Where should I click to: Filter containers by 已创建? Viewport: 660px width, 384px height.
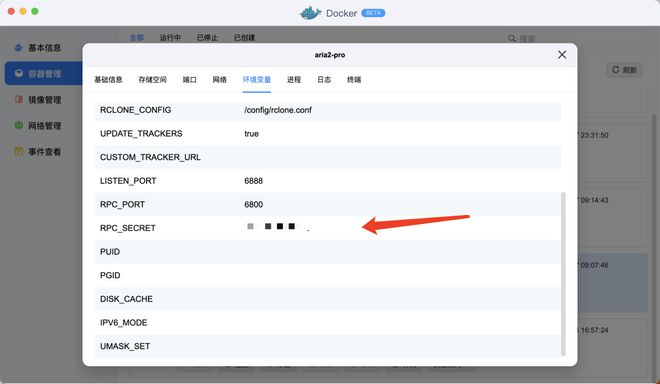coord(244,37)
